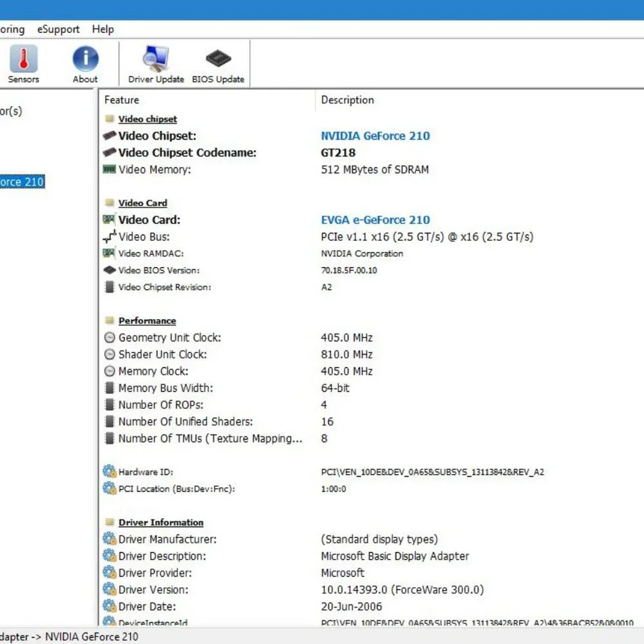The image size is (644, 644).
Task: Click the Driver Version gear icon
Action: tap(109, 589)
